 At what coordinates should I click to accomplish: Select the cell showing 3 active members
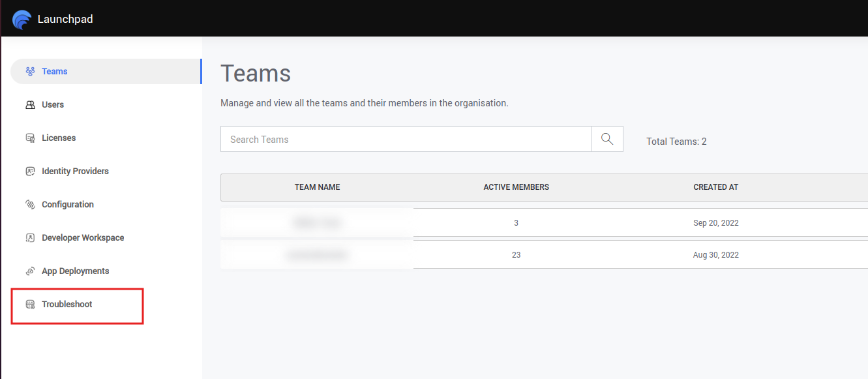click(516, 223)
